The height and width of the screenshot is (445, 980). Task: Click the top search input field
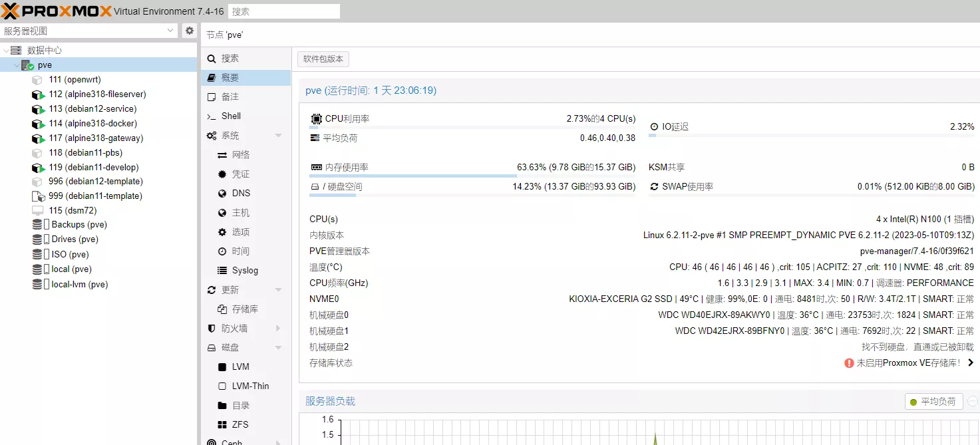[x=283, y=11]
